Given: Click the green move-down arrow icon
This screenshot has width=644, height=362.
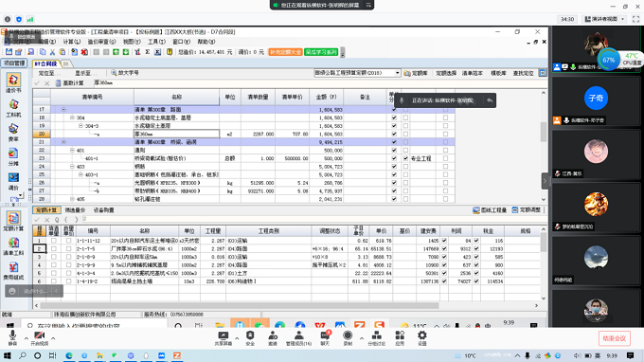Looking at the screenshot, I should [x=126, y=52].
